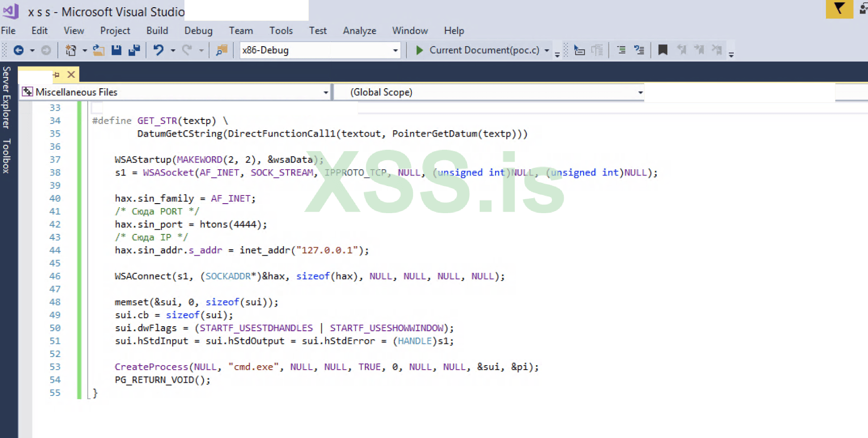Click the Clear All Bookmarks icon

(x=717, y=50)
